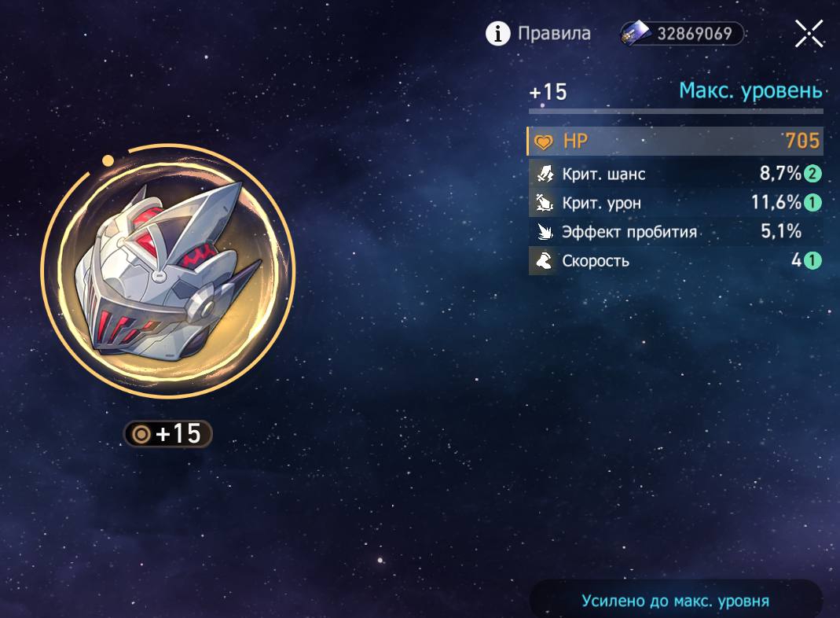
Task: Click the helmet relic image
Action: 167,272
